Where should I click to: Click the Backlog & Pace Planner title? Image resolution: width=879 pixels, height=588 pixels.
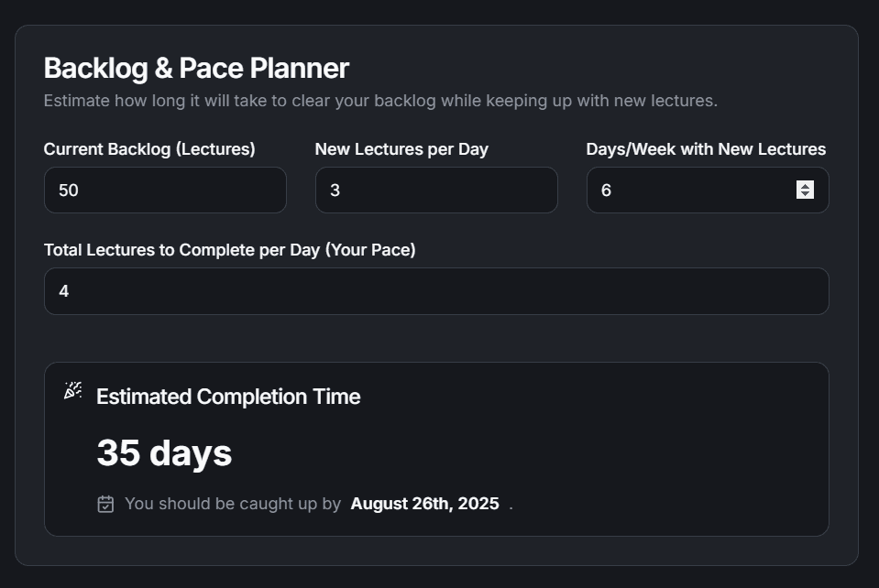[196, 67]
